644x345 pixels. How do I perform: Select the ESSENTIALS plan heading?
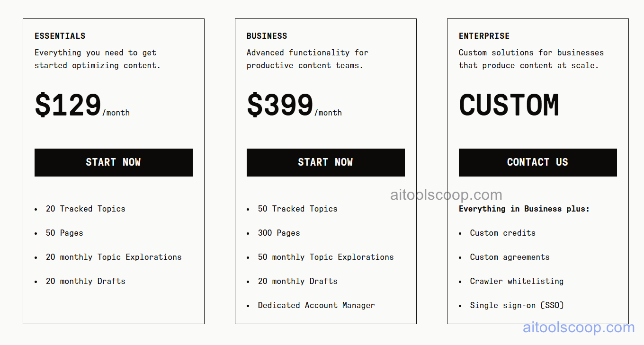60,35
